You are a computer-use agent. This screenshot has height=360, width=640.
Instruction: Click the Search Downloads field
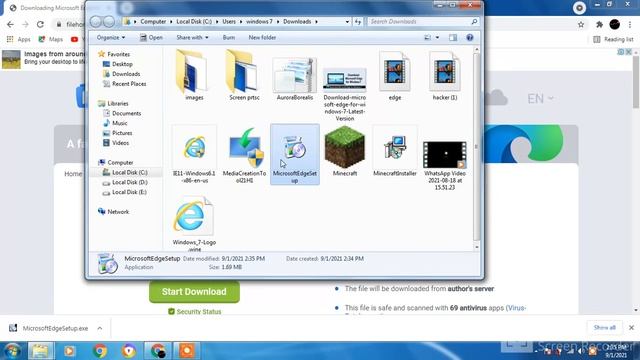[423, 22]
